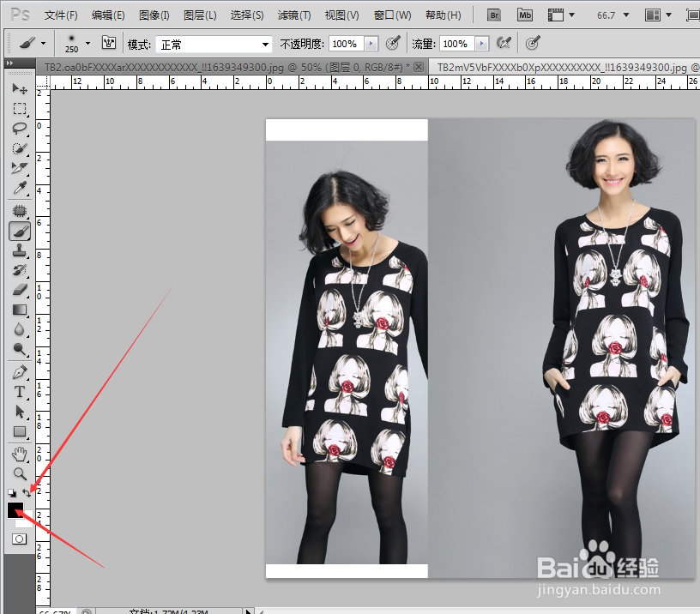Enable airbrush mode

click(x=504, y=43)
